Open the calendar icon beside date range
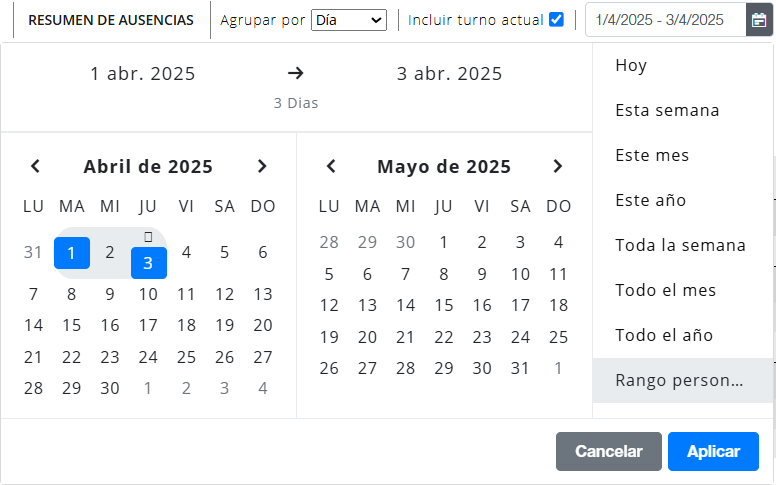776x485 pixels. tap(759, 20)
